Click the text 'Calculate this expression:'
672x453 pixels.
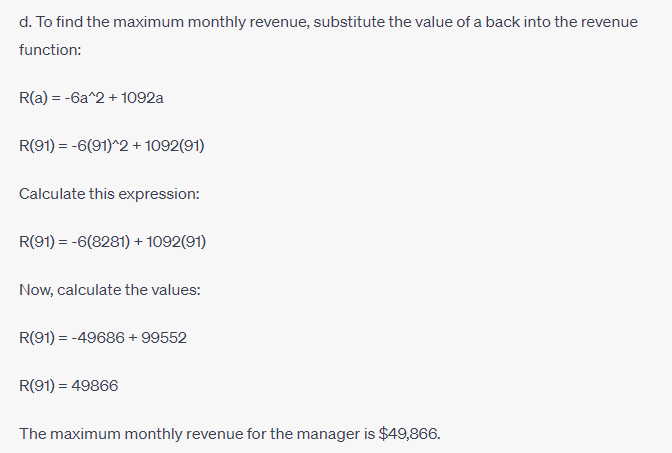click(x=109, y=194)
